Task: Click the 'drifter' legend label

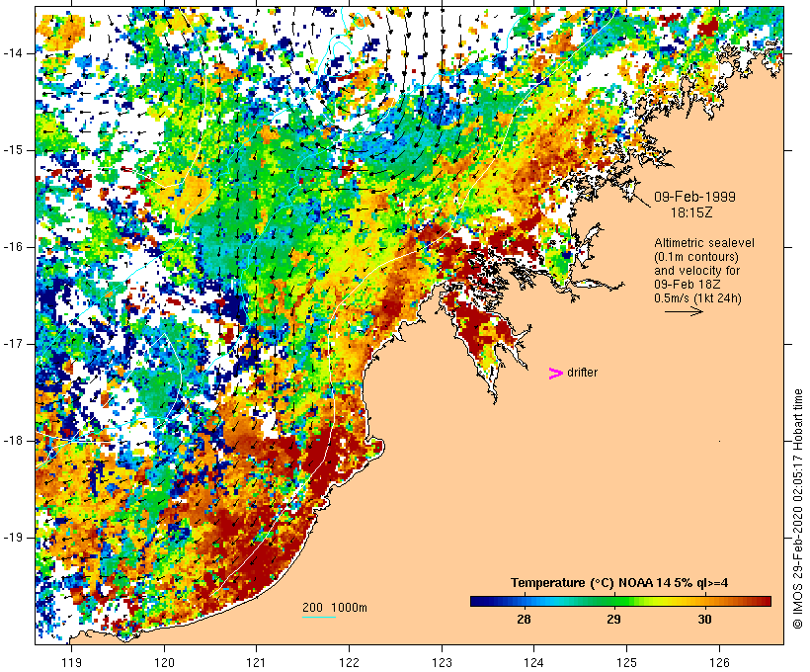Action: [x=582, y=373]
